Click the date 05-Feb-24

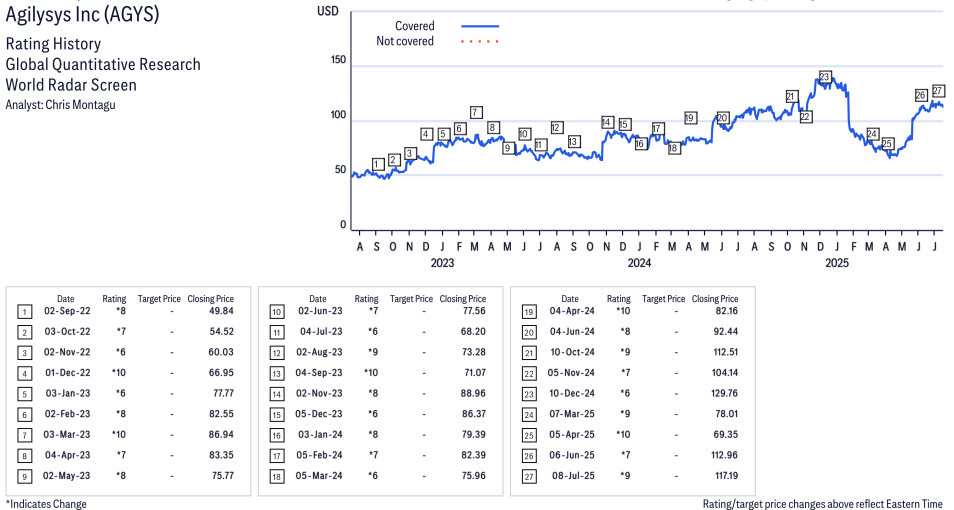(x=319, y=455)
